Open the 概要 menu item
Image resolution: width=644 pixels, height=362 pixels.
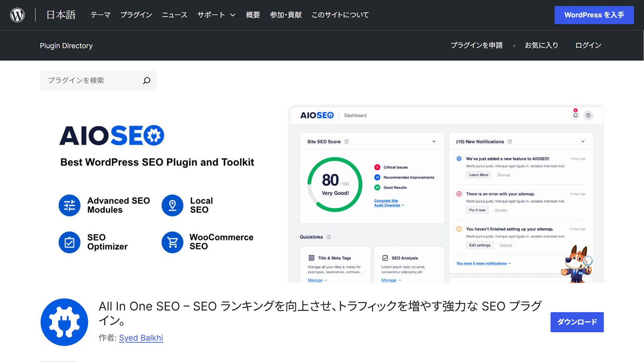click(x=253, y=15)
